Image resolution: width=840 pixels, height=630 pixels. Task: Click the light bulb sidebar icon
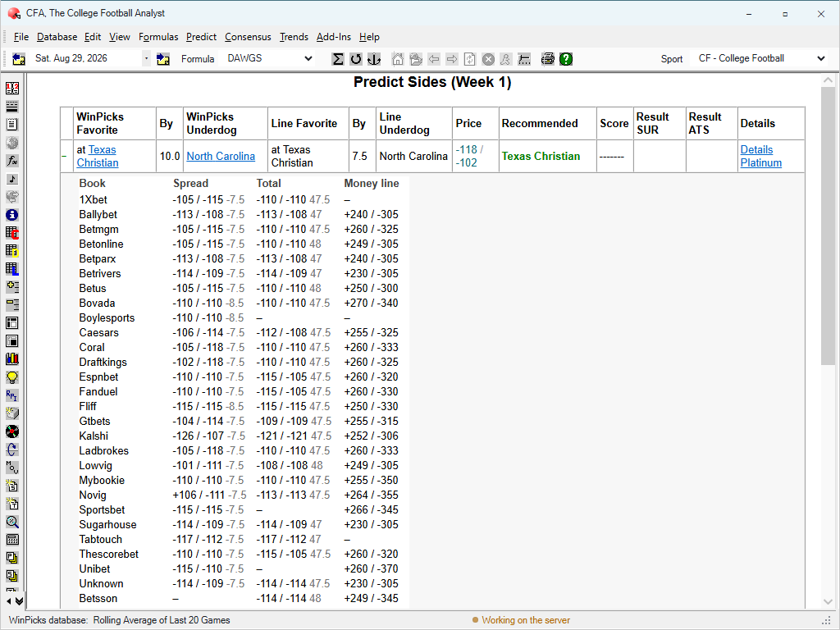pos(11,377)
